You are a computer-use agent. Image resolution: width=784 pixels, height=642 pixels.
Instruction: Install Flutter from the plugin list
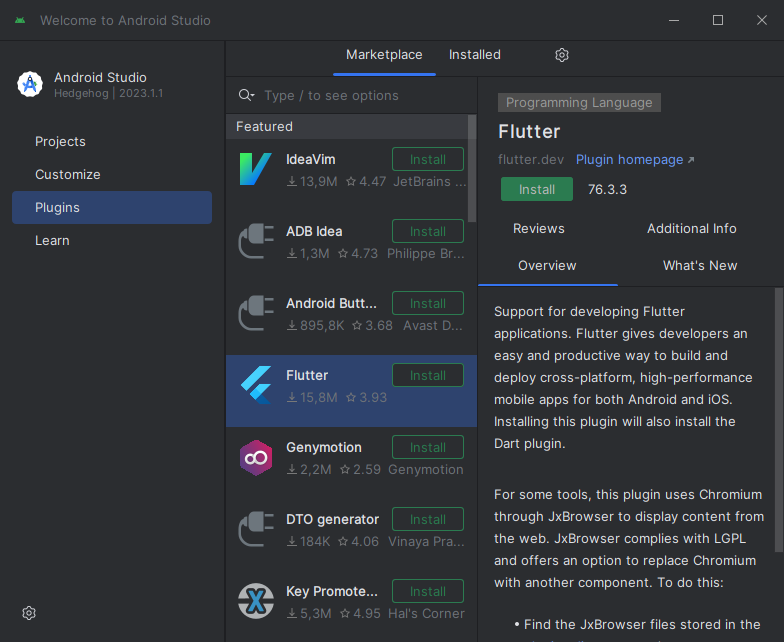(x=428, y=376)
